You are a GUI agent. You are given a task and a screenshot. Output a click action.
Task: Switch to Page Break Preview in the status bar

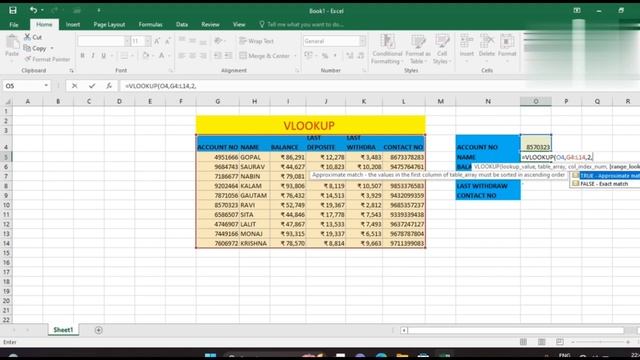[x=560, y=342]
